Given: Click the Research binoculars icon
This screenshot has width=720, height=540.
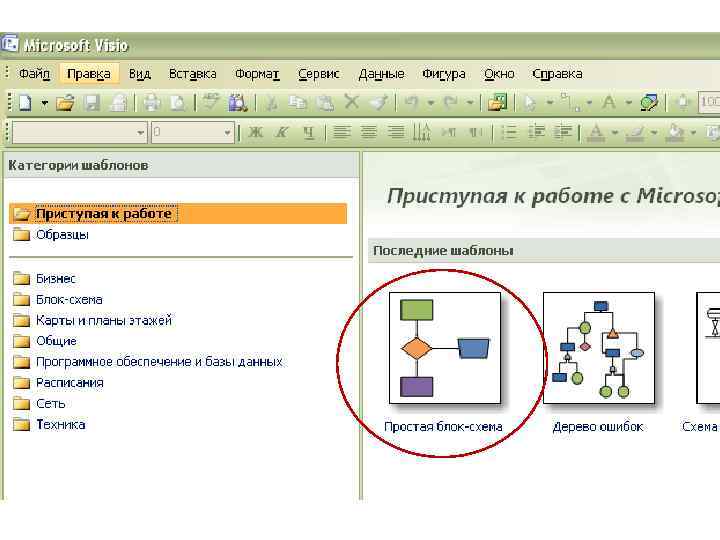Looking at the screenshot, I should point(238,103).
